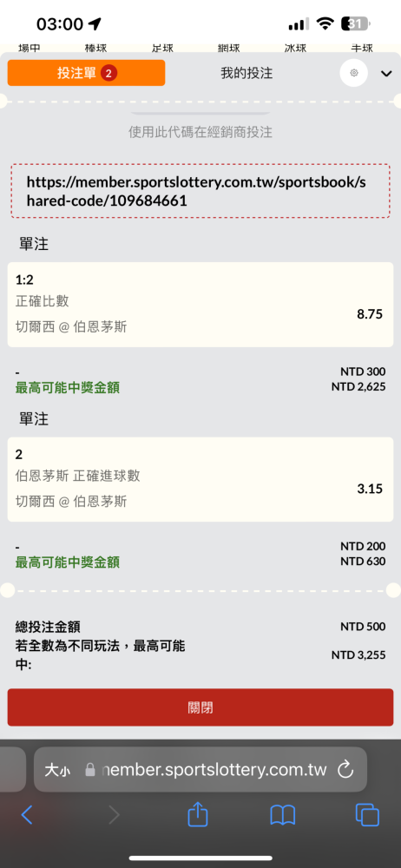Tap the 3.15 odds value

[370, 489]
